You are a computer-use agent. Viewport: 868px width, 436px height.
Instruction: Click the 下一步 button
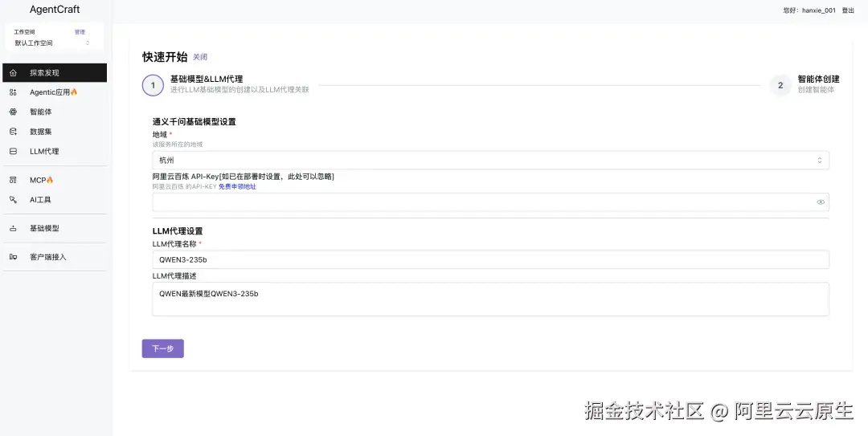162,348
